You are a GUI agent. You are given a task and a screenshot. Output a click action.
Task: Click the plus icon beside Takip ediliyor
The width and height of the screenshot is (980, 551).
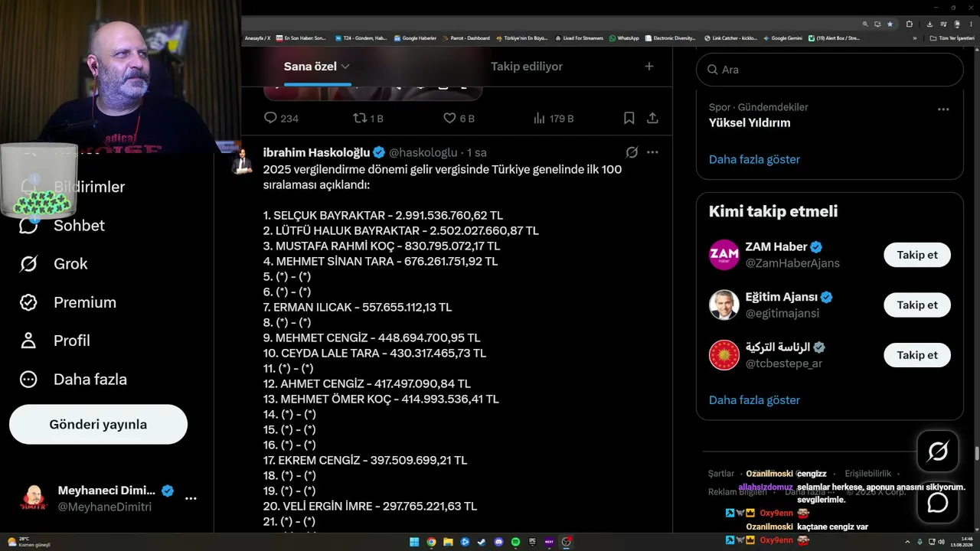point(649,67)
